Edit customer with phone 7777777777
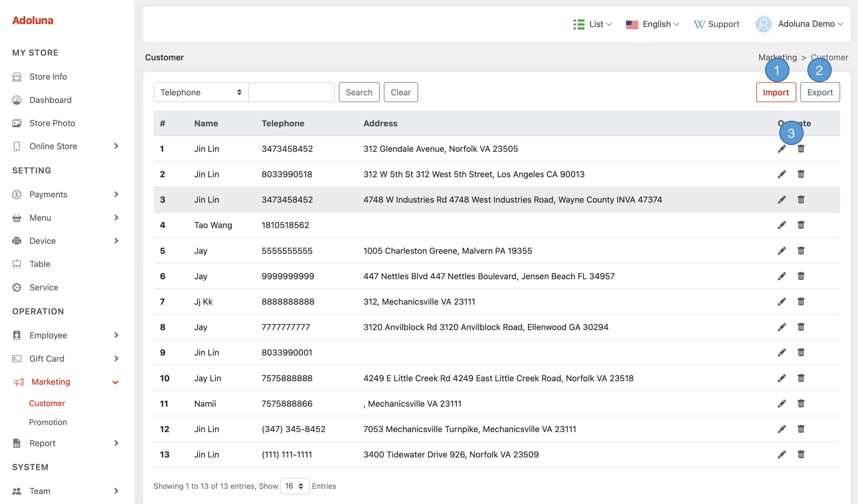 [782, 327]
